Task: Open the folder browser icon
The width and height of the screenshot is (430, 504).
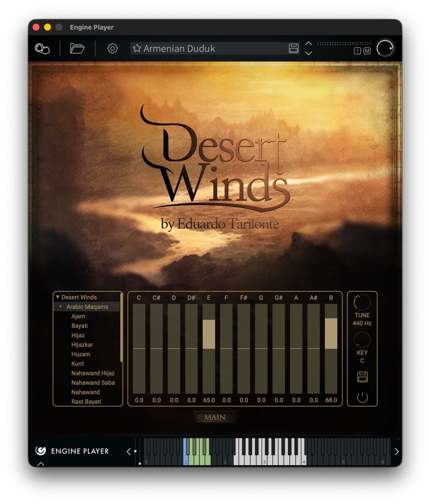Action: [77, 48]
